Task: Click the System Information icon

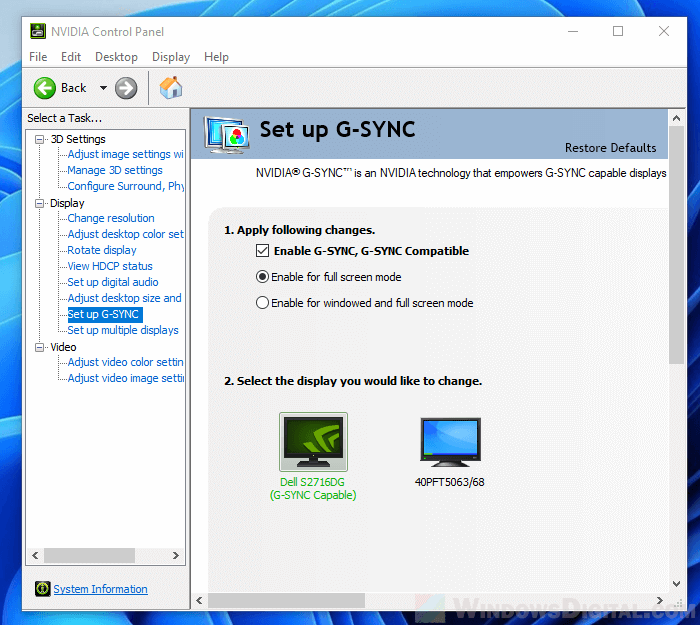Action: [42, 589]
